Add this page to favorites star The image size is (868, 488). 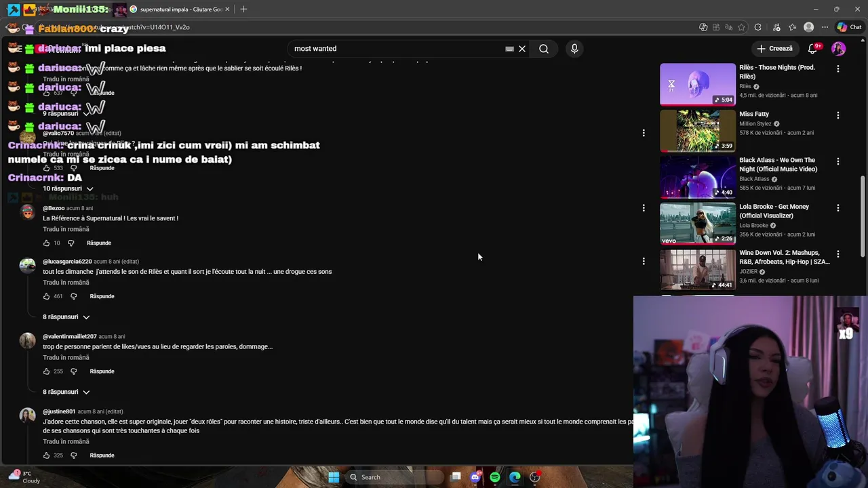click(741, 27)
